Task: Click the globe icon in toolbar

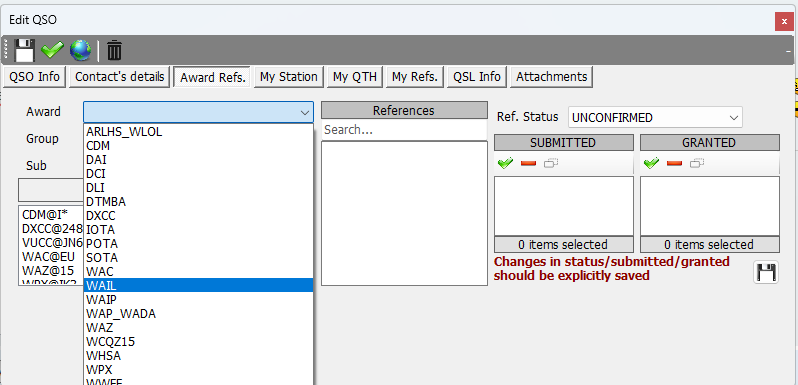Action: coord(80,50)
